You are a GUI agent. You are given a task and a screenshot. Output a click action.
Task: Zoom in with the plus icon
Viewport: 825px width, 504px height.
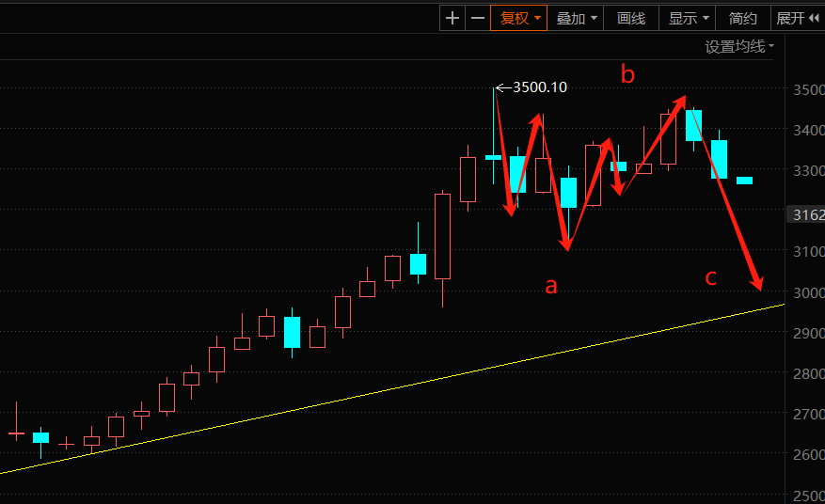[x=452, y=19]
